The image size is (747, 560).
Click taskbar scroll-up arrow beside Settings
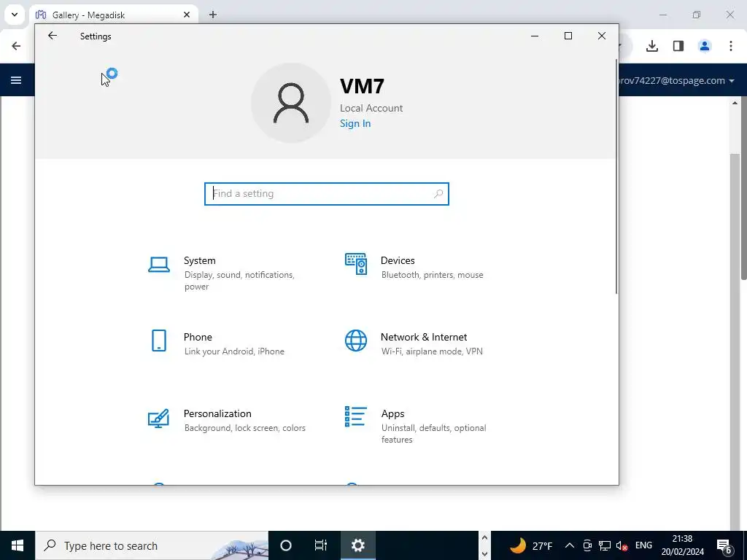tap(484, 537)
